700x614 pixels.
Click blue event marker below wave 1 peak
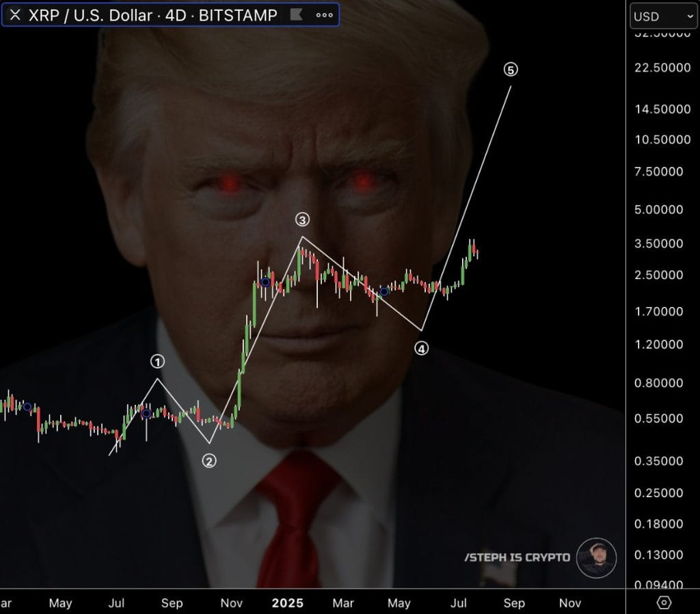click(x=146, y=414)
